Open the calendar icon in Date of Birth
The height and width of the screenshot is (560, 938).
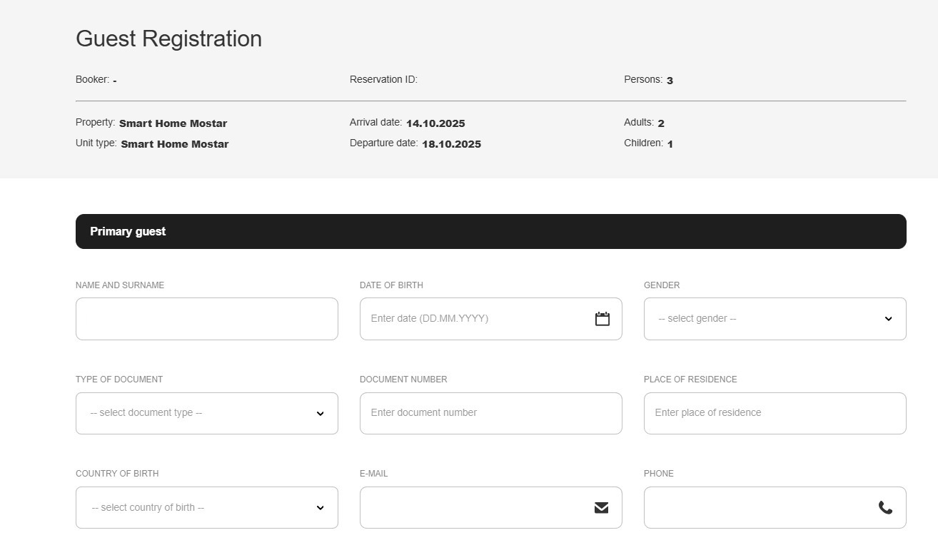602,319
